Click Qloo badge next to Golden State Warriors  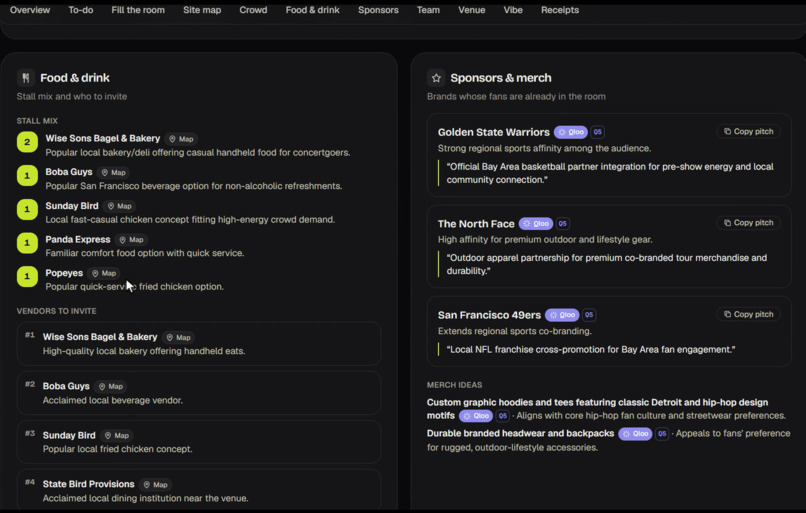pos(571,132)
